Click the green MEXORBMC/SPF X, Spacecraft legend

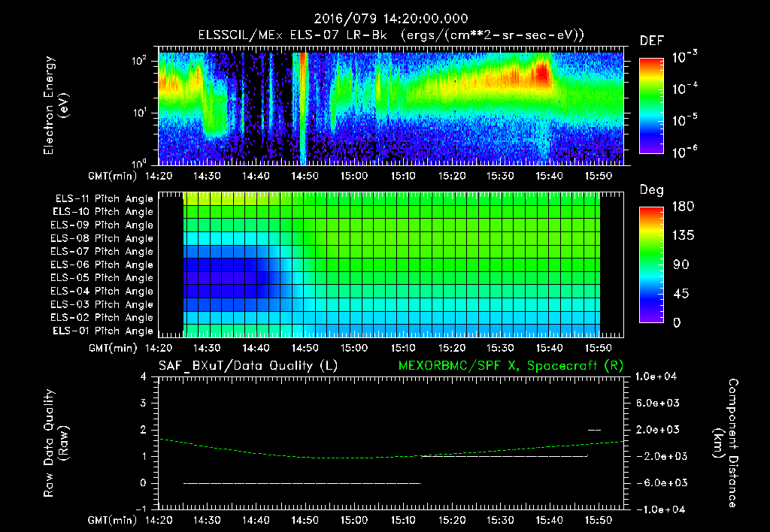pos(511,366)
